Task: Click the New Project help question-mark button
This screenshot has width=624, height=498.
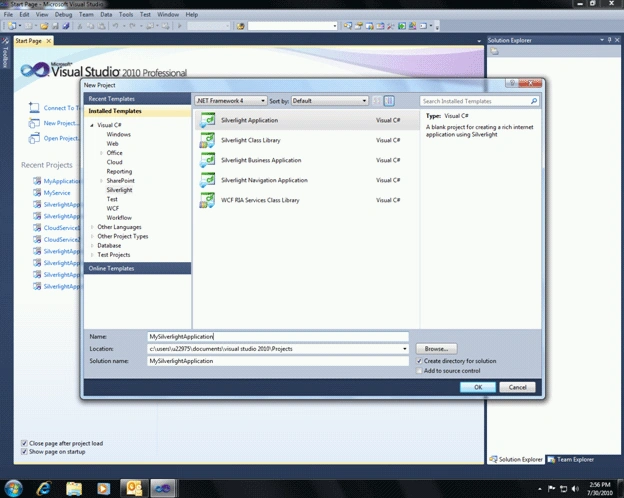Action: click(512, 83)
